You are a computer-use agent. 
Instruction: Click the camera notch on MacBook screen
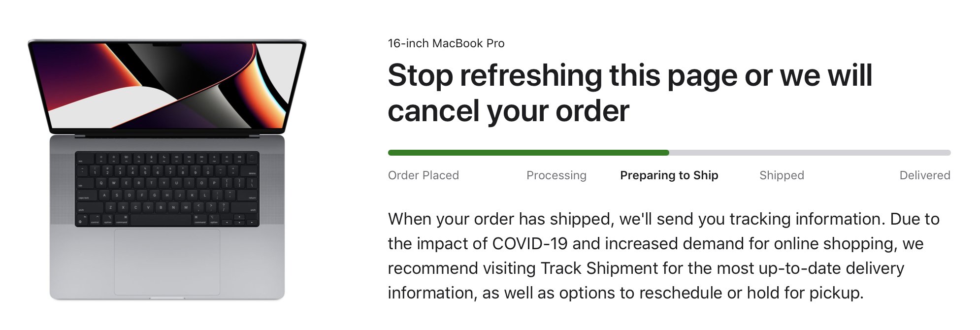[x=167, y=45]
